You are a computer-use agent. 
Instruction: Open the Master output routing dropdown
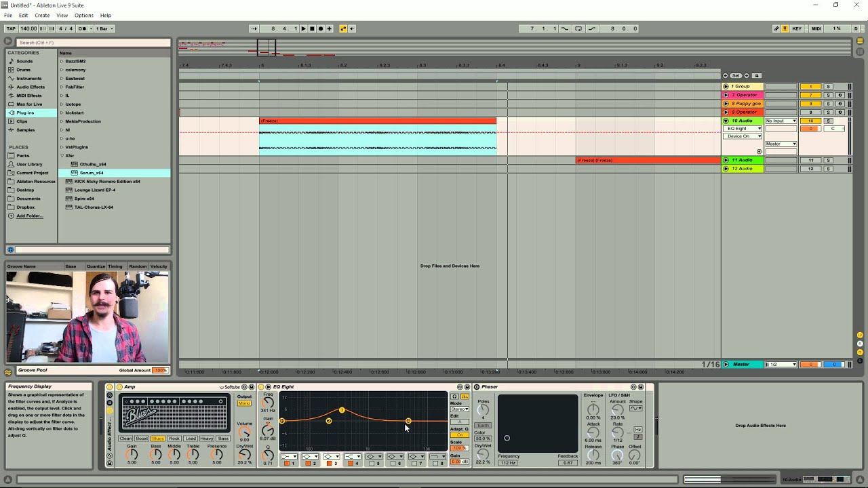781,144
